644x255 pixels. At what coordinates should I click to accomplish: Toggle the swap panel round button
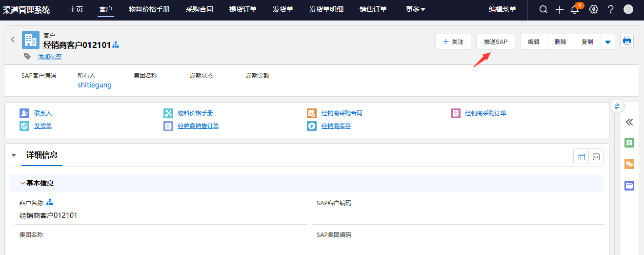617,106
